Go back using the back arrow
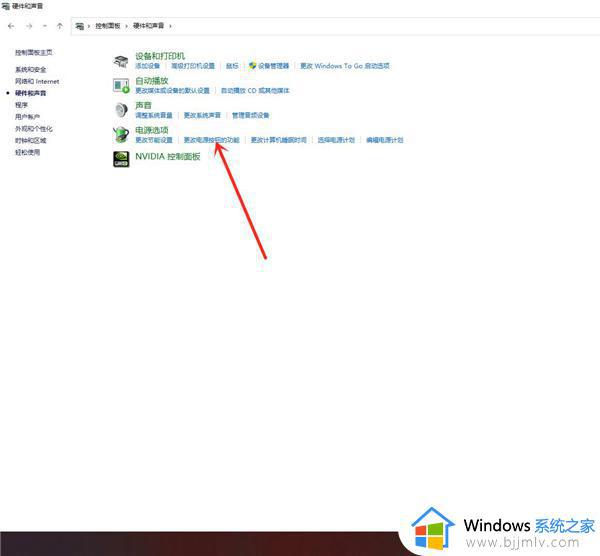 point(11,24)
